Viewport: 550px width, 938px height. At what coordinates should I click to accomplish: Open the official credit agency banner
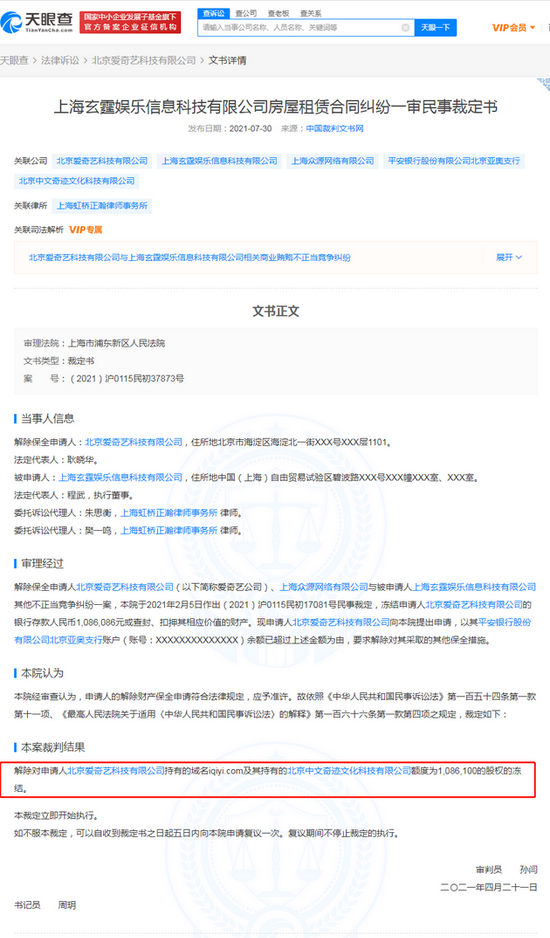pos(130,22)
